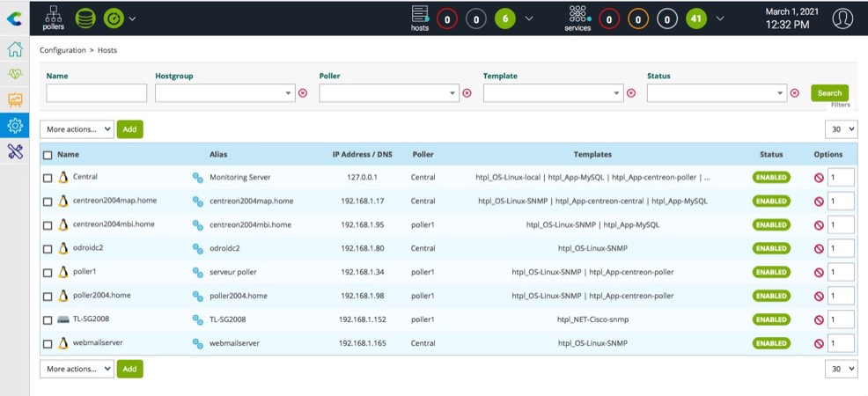Toggle the select-all checkbox in table header
Viewport: 868px width, 396px height.
coord(48,155)
